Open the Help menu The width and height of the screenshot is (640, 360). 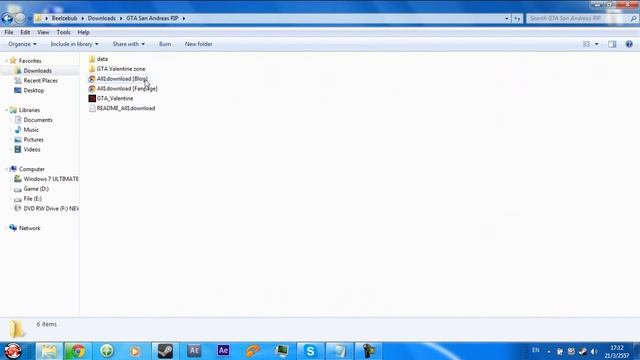84,32
